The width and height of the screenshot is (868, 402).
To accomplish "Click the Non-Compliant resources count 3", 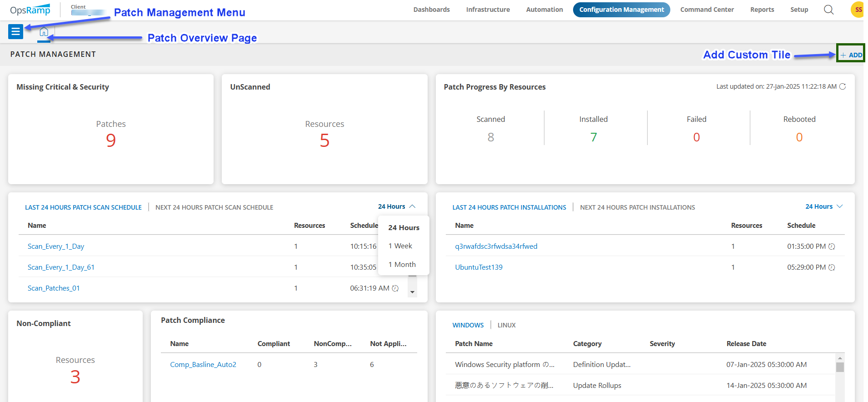I will tap(75, 377).
